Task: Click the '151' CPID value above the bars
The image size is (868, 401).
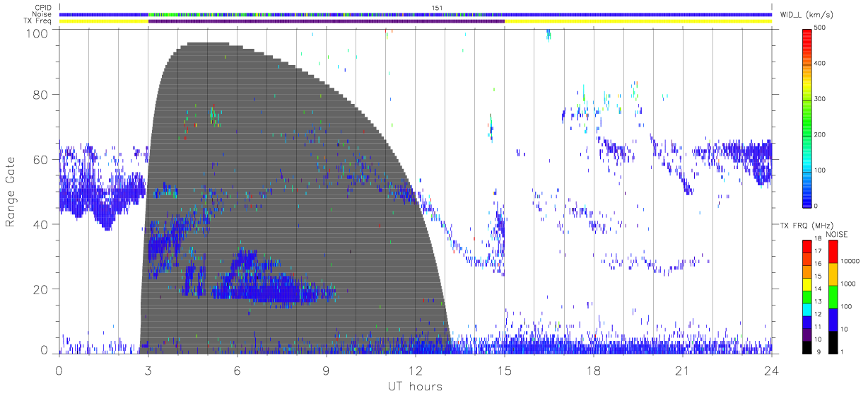Action: point(438,8)
